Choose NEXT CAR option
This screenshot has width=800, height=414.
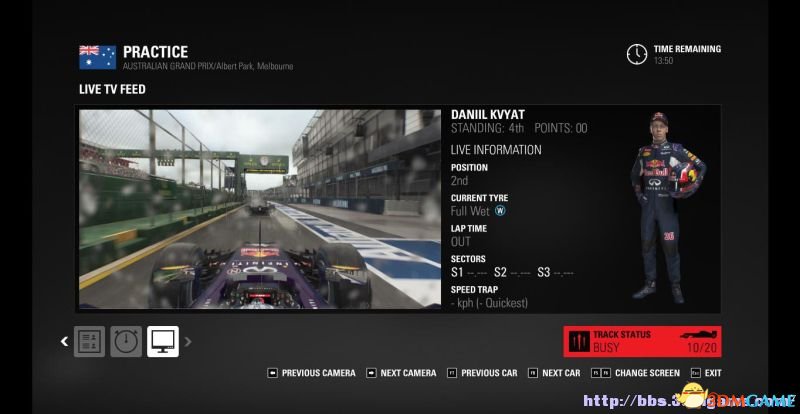point(561,373)
